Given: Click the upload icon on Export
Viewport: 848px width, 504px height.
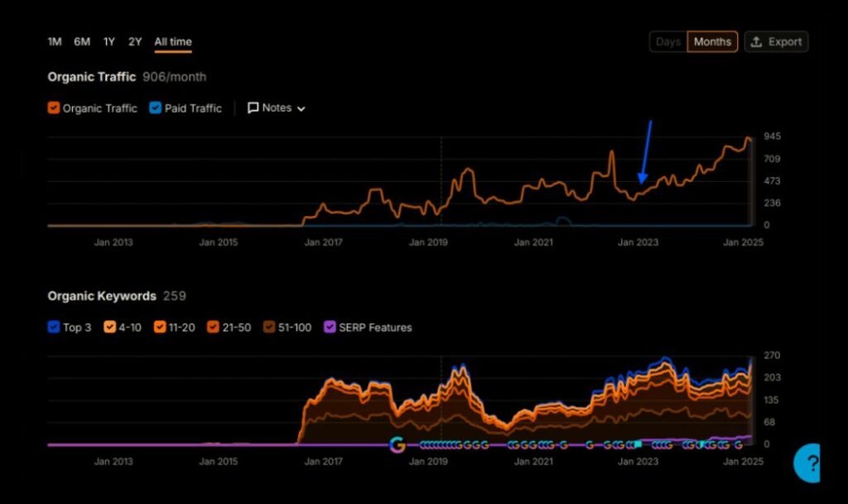Looking at the screenshot, I should click(x=756, y=42).
